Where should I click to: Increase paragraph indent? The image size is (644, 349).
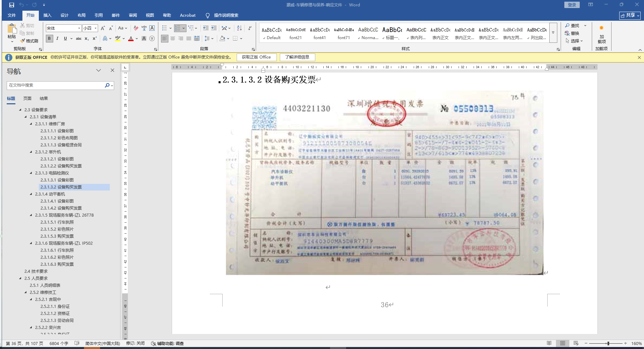point(214,28)
